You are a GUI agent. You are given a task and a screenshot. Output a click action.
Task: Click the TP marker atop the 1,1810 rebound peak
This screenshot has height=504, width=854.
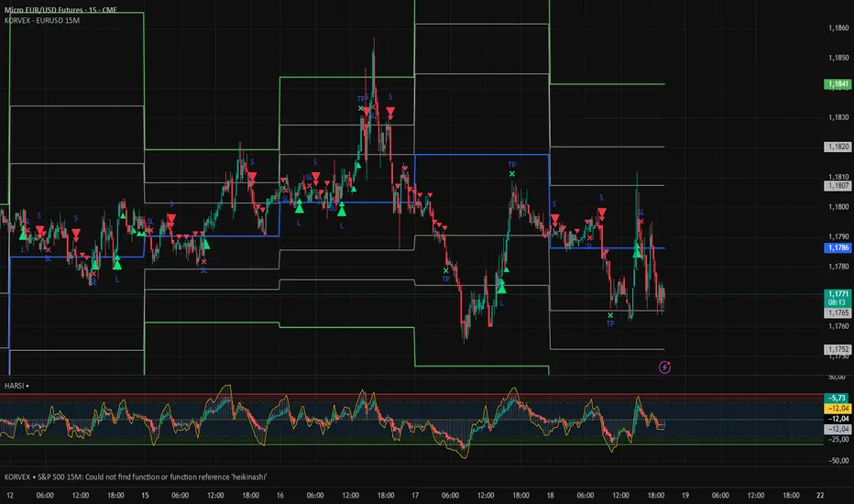tap(512, 165)
